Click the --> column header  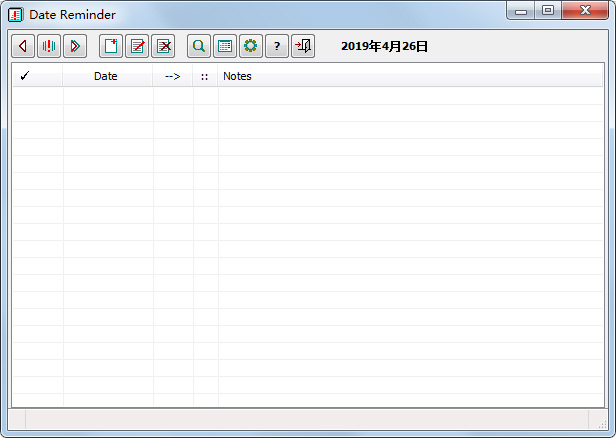172,76
